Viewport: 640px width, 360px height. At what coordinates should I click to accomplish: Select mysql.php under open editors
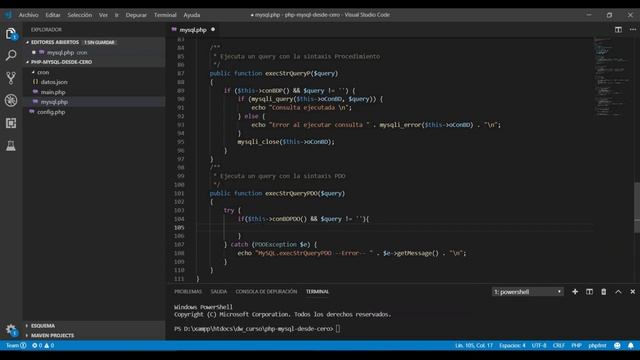pos(60,52)
